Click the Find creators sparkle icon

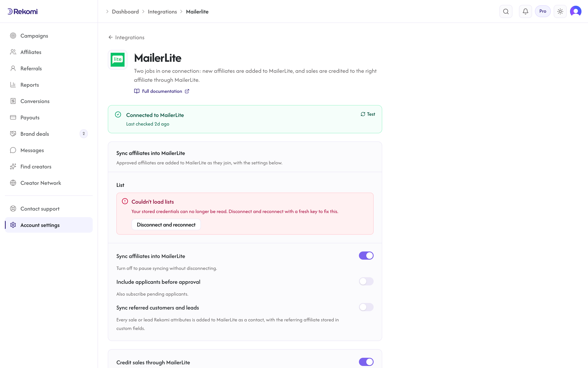13,166
